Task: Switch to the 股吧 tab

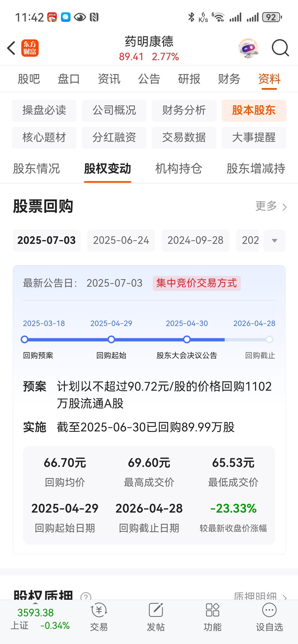Action: point(29,79)
